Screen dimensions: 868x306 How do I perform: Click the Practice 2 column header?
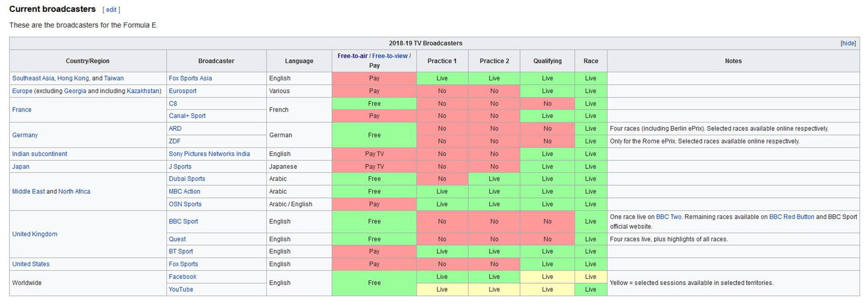pyautogui.click(x=494, y=61)
